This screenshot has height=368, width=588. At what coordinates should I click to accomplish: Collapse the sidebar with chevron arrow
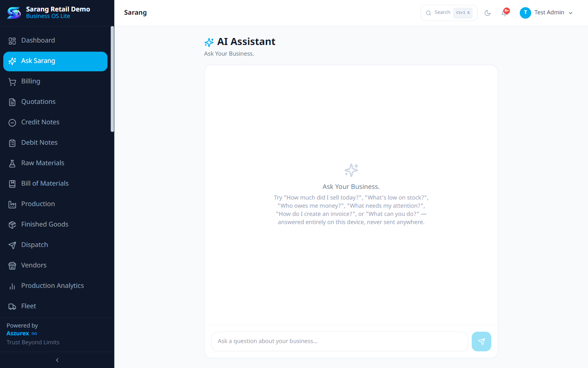tap(57, 360)
